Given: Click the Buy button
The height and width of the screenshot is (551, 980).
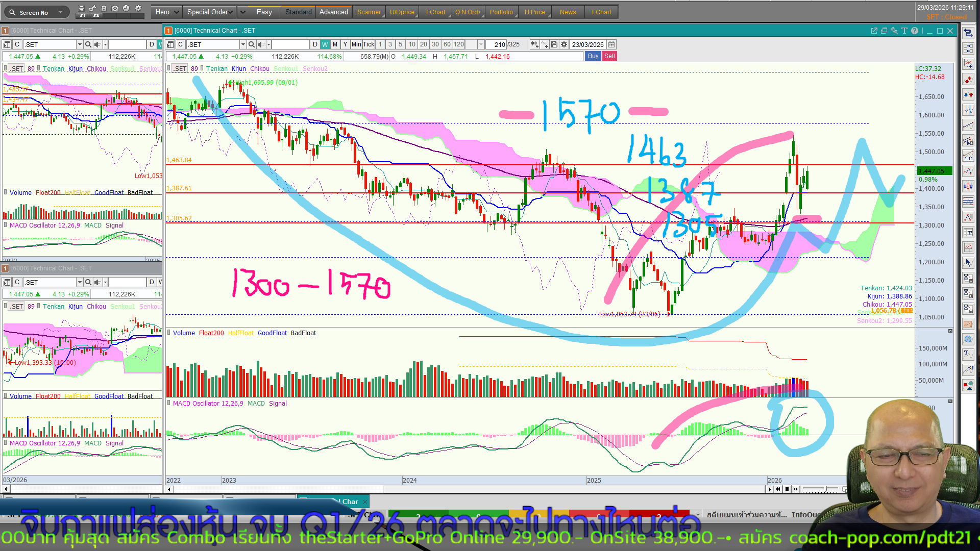Looking at the screenshot, I should tap(593, 56).
